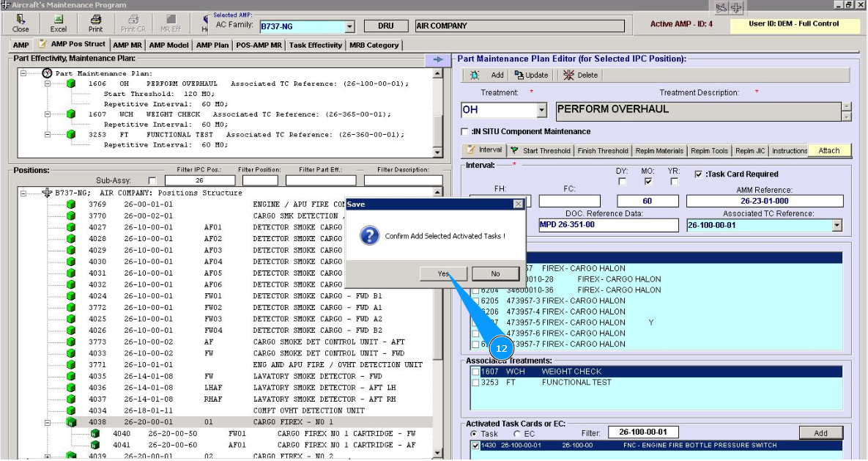The width and height of the screenshot is (868, 461).
Task: Click the Add icon in Plan Editor
Action: point(475,75)
